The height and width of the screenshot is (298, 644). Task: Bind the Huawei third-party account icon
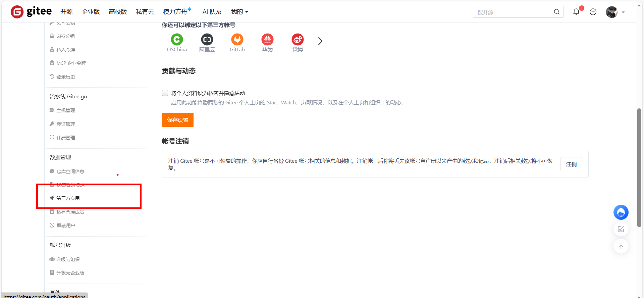point(267,40)
